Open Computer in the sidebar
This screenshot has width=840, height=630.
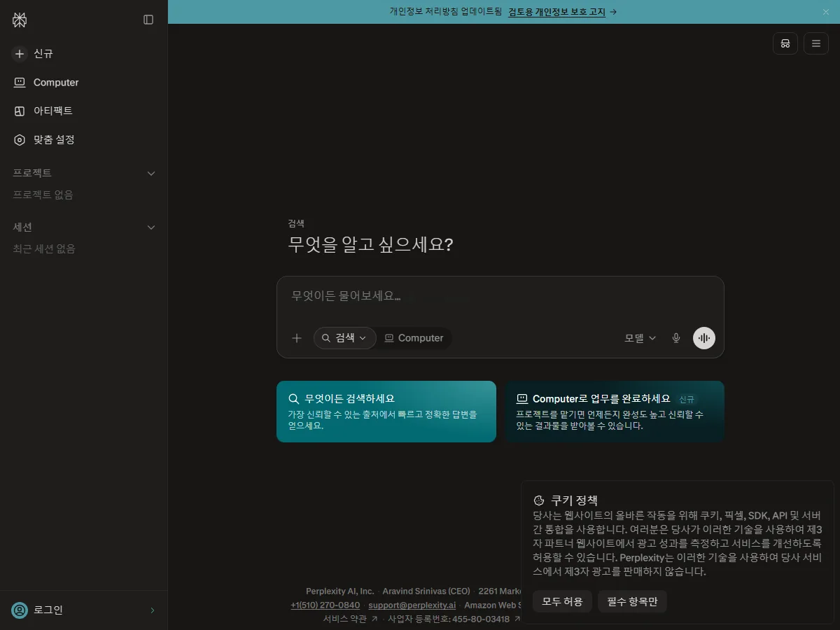click(x=84, y=82)
